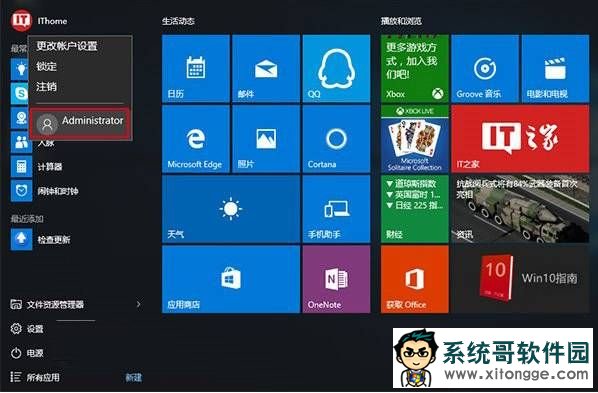The height and width of the screenshot is (393, 598).
Task: Open the Mail (邮件) tile
Action: coord(266,69)
